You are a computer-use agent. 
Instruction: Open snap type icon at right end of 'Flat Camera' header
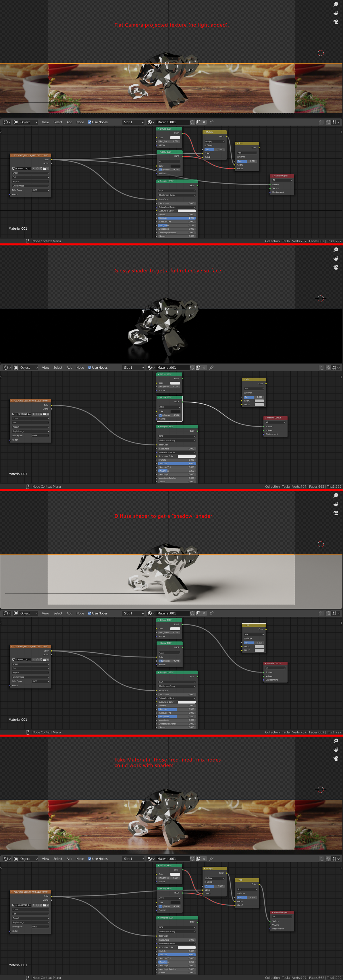(336, 122)
